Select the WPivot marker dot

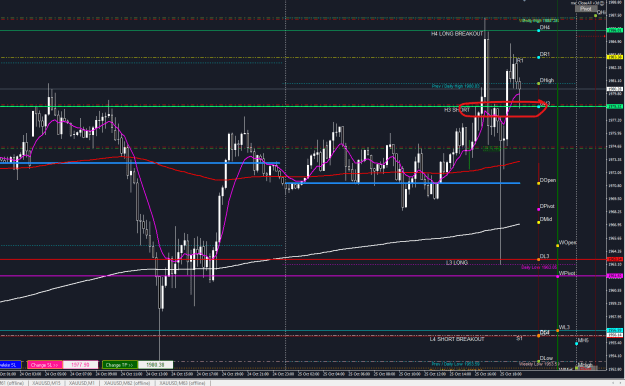[x=557, y=276]
